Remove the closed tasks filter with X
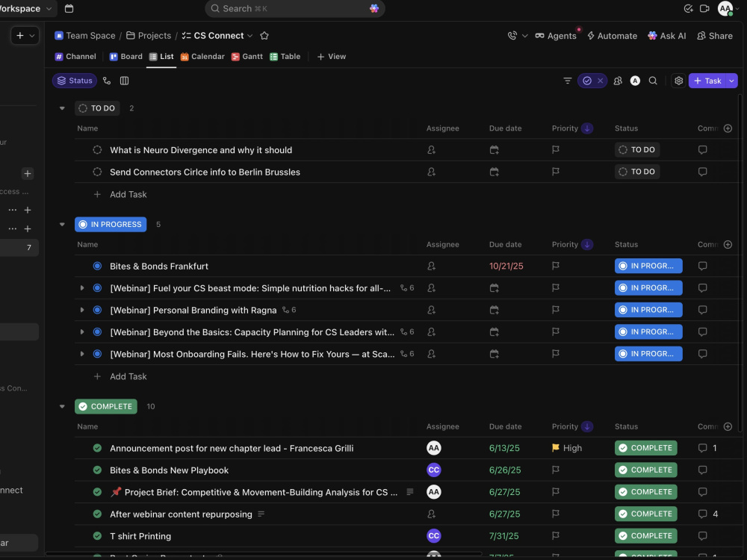The image size is (747, 560). (x=601, y=81)
